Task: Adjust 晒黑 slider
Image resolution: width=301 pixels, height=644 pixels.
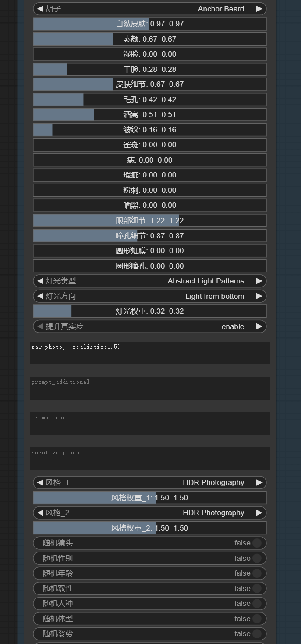Action: click(x=150, y=205)
